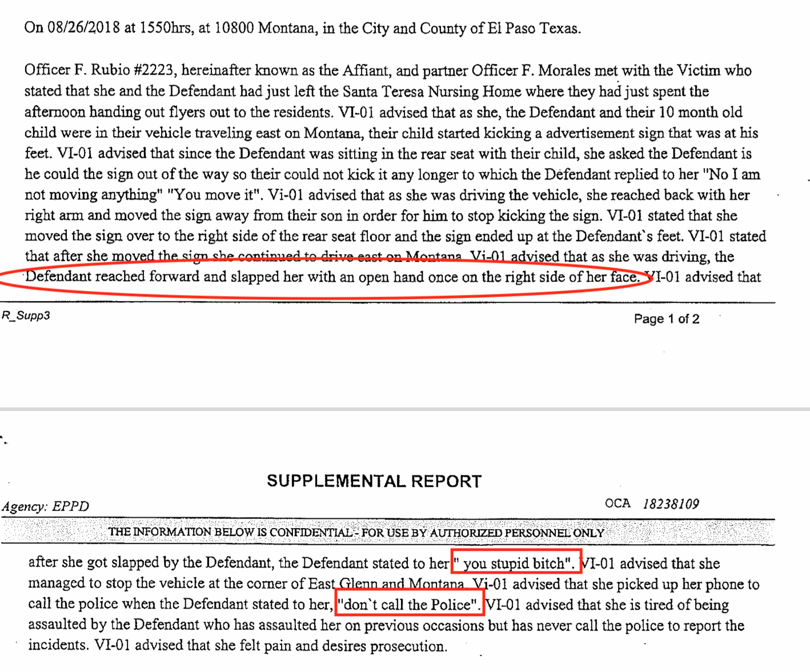Click the date '08/26/2018' in first line
The image size is (810, 672).
tap(83, 28)
